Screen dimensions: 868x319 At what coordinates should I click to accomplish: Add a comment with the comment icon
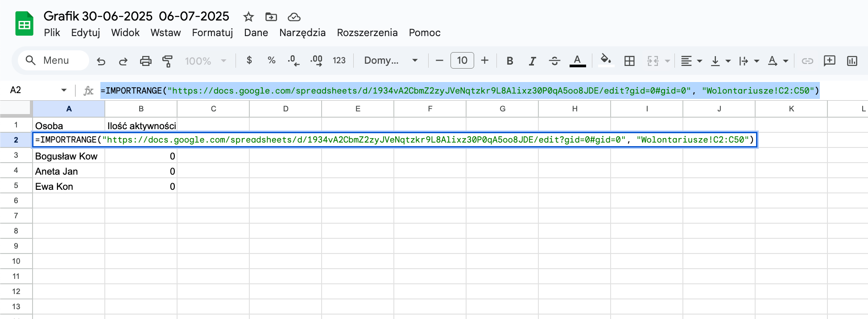click(830, 61)
